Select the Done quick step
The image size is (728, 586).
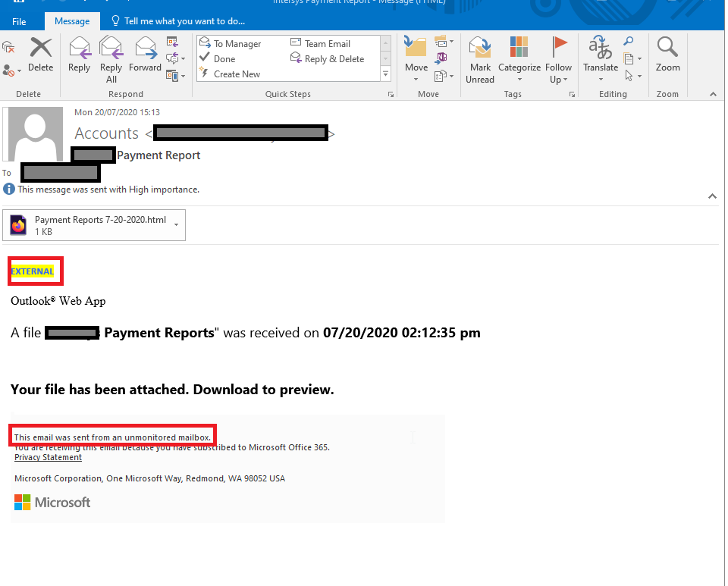[218, 58]
